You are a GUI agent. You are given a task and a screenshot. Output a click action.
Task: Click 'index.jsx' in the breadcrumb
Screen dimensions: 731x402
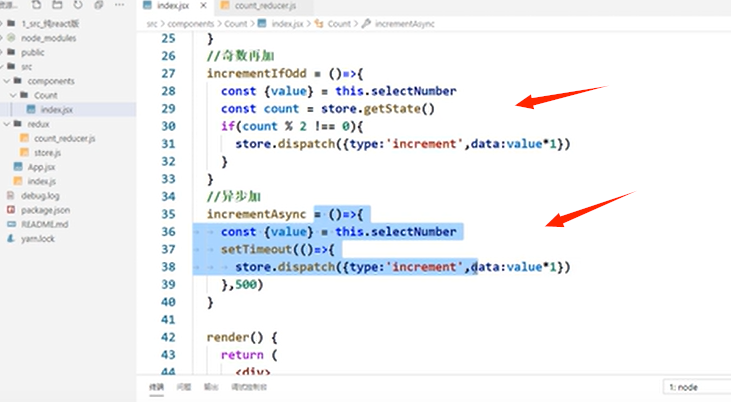point(287,24)
